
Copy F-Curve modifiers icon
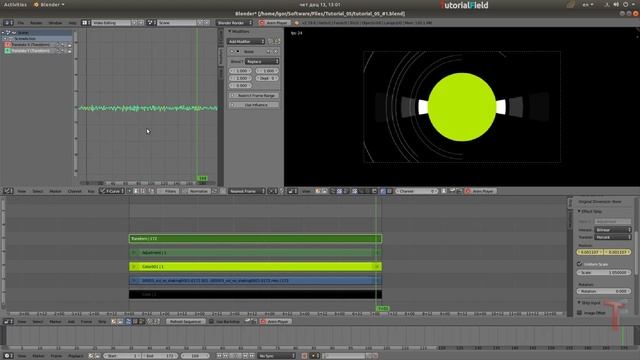click(x=270, y=42)
